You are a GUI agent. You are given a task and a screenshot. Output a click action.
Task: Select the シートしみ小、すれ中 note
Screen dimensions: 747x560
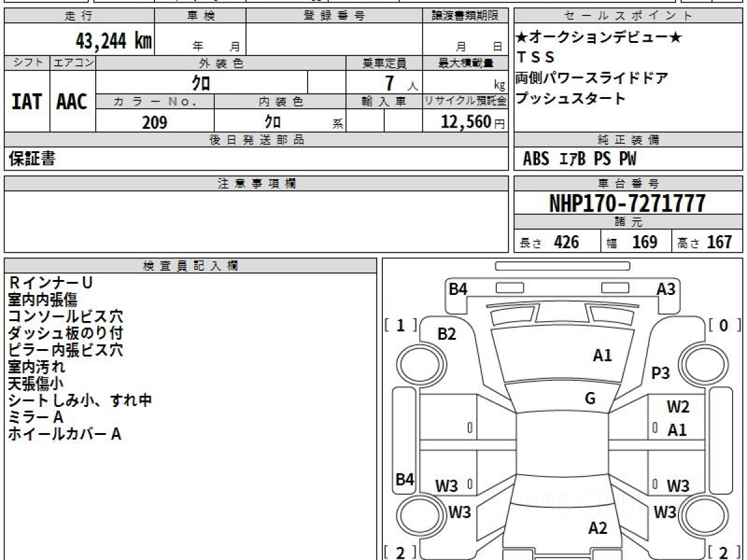(80, 400)
